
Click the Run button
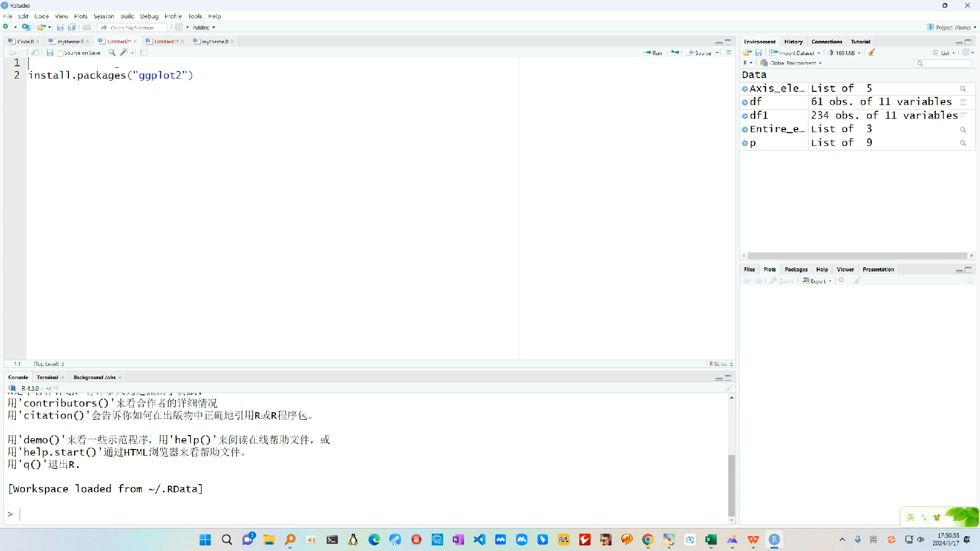tap(653, 53)
